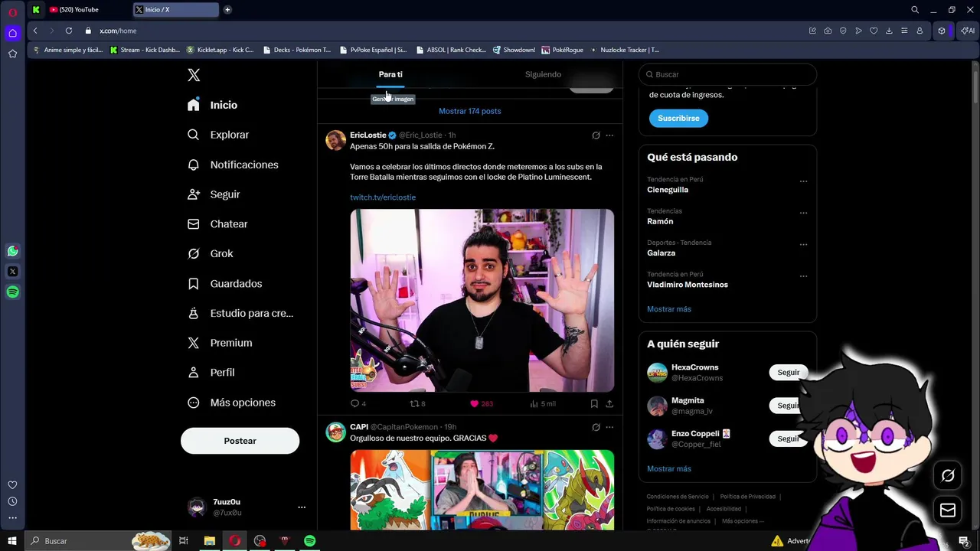
Task: Open Notificaciones in the sidebar
Action: point(234,165)
